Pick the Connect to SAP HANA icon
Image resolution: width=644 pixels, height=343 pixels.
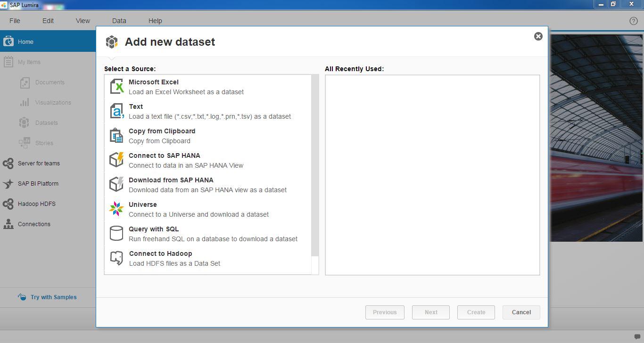click(x=116, y=160)
